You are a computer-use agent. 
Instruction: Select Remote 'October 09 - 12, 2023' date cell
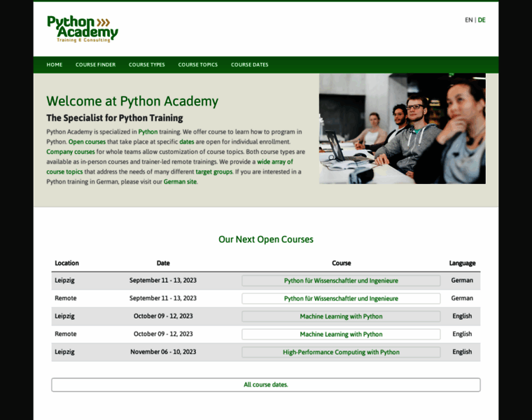coord(163,334)
